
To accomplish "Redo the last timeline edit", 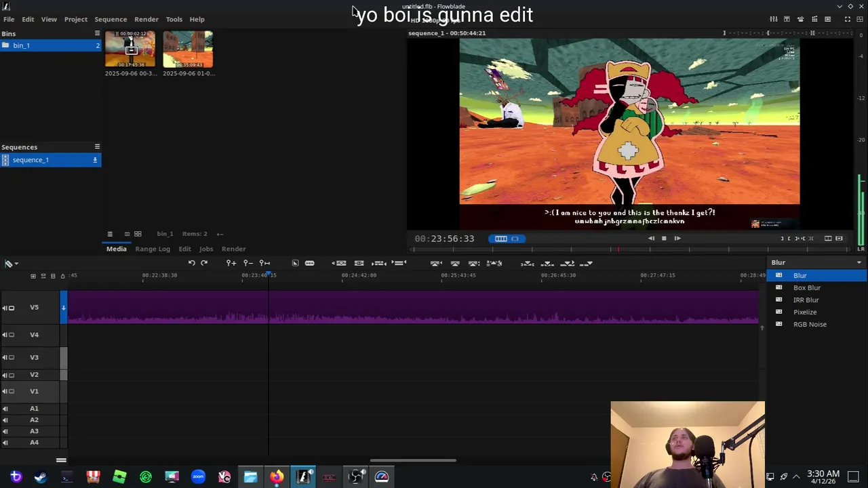I will tap(204, 263).
